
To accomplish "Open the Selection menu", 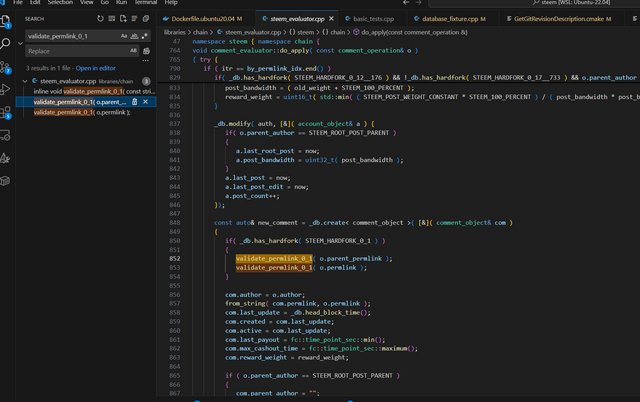I will (60, 3).
